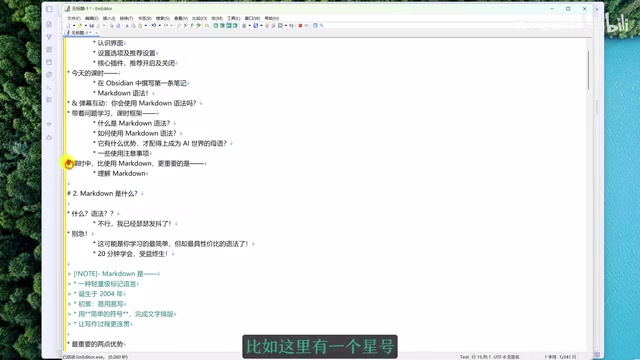Image resolution: width=640 pixels, height=360 pixels.
Task: Open the 查看(V) menu
Action: coord(181,18)
